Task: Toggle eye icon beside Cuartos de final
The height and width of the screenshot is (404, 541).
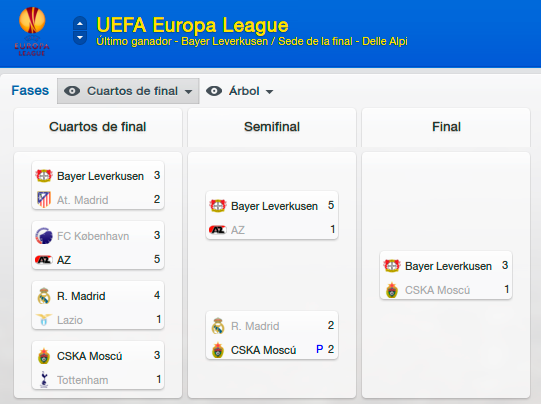Action: pyautogui.click(x=72, y=91)
